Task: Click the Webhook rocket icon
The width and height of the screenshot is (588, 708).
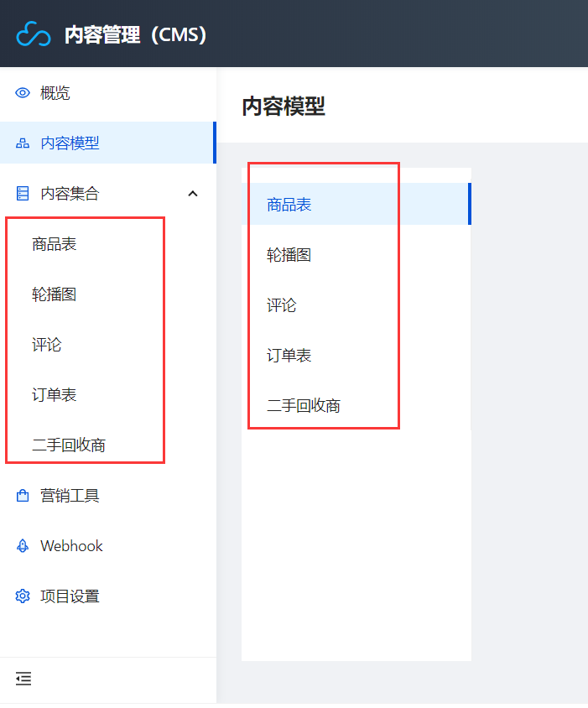Action: (23, 546)
